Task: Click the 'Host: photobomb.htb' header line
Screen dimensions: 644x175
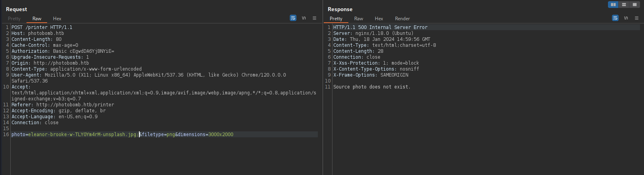Action: (38, 33)
